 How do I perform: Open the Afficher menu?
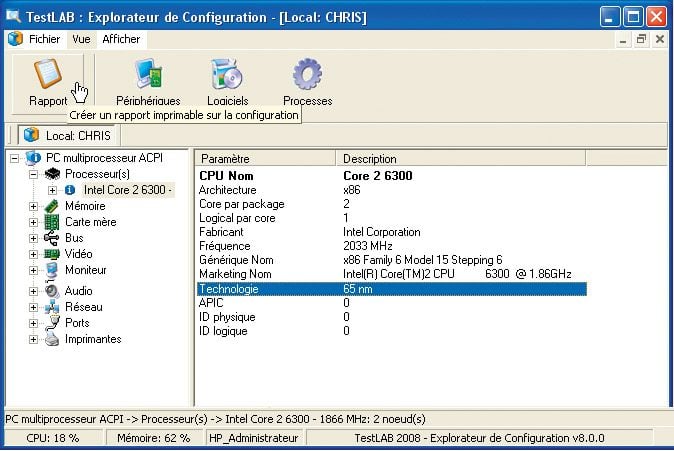click(x=121, y=39)
